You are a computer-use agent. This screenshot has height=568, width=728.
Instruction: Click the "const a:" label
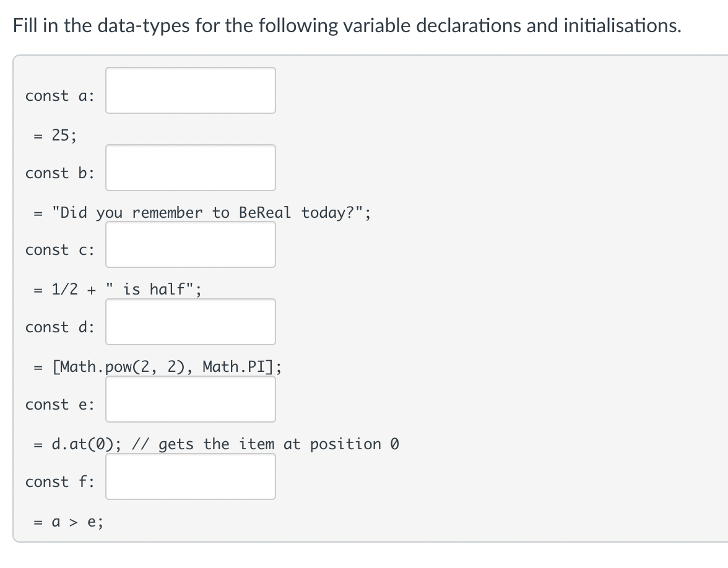[59, 96]
